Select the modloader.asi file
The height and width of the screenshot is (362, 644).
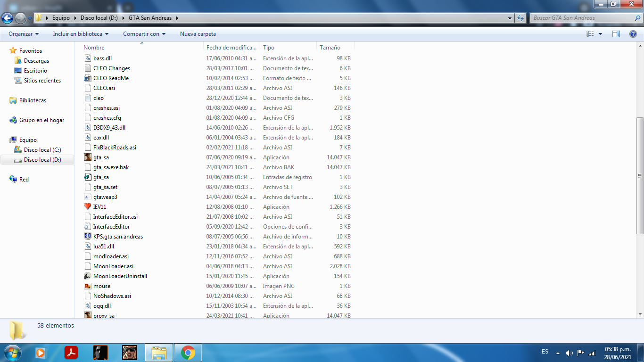(111, 256)
